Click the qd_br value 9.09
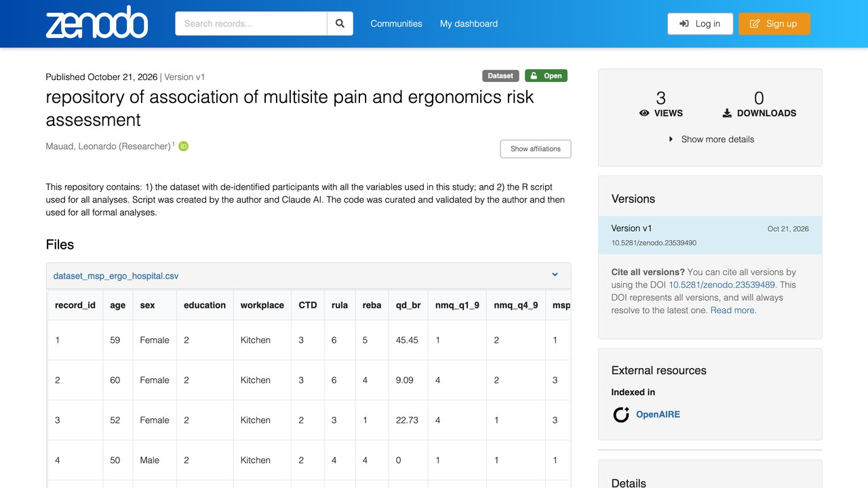 pyautogui.click(x=405, y=380)
